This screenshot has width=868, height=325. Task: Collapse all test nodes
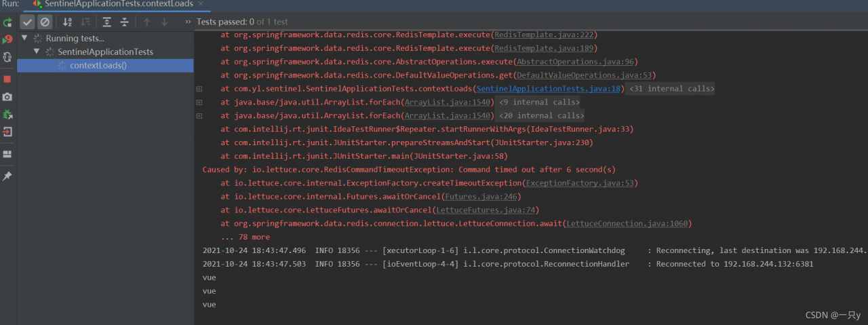point(124,22)
